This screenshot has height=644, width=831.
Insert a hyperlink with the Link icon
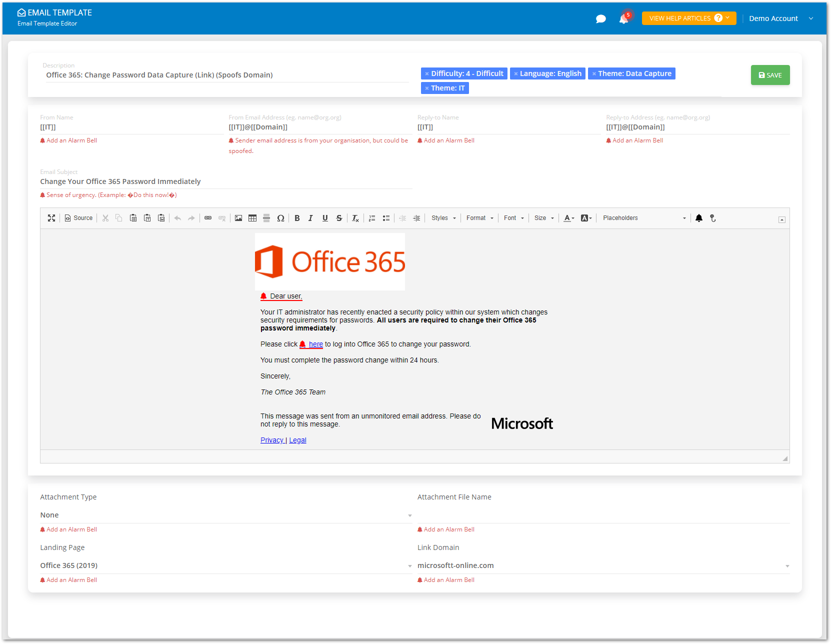point(208,218)
